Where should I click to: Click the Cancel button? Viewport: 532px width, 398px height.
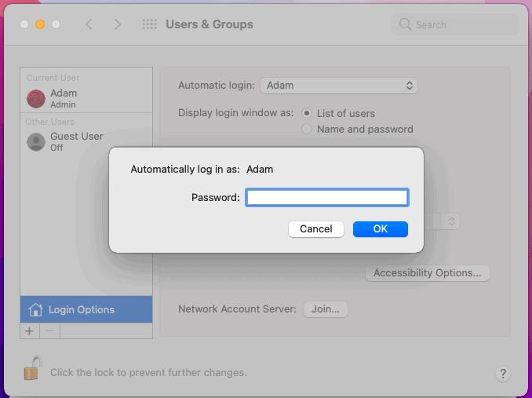point(316,229)
